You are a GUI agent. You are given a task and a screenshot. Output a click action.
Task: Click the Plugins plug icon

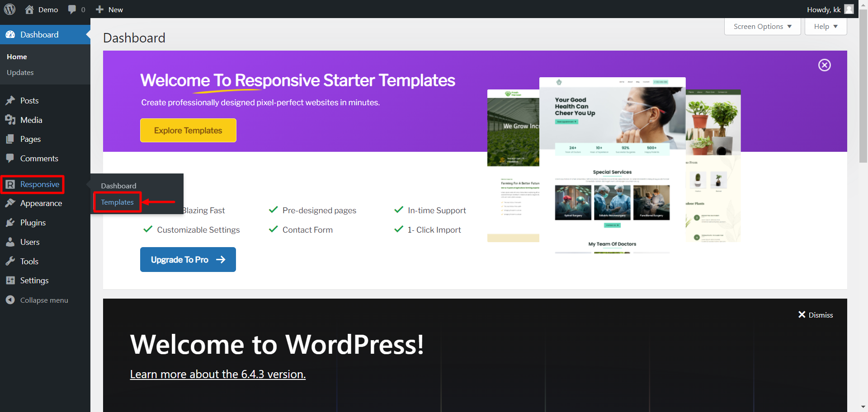pos(10,223)
